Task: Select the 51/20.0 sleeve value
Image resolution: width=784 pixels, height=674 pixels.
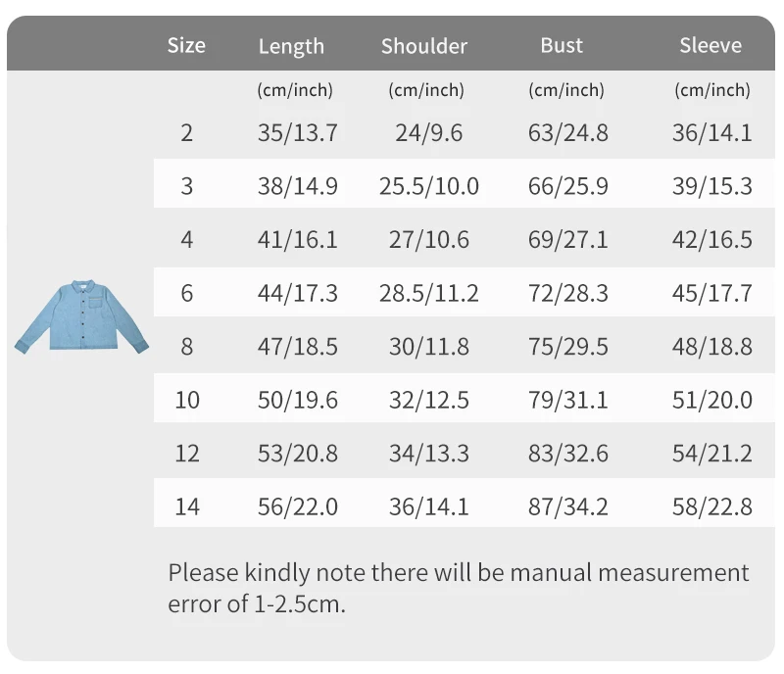Action: [x=712, y=400]
